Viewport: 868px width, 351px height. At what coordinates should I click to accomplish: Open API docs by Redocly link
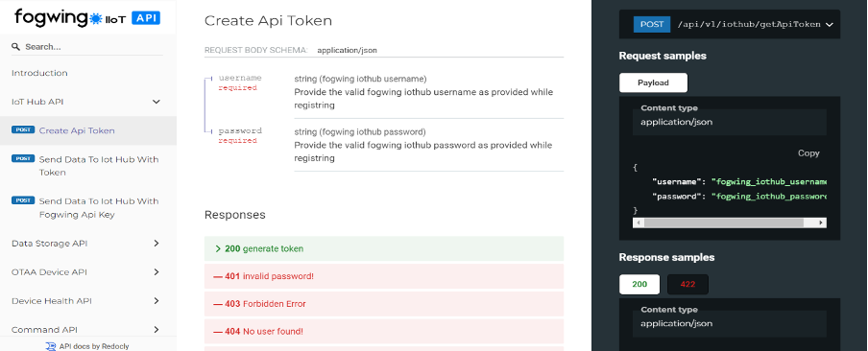tap(94, 346)
